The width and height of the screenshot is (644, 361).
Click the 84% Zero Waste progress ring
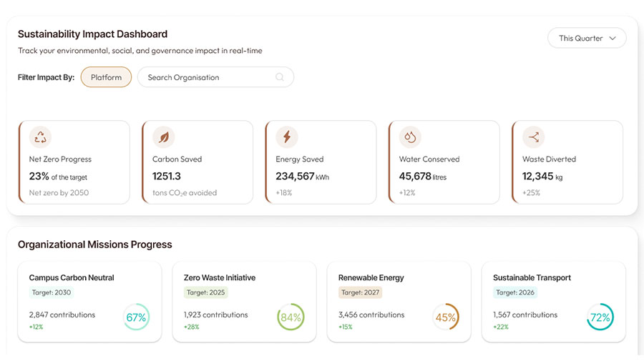pyautogui.click(x=291, y=317)
